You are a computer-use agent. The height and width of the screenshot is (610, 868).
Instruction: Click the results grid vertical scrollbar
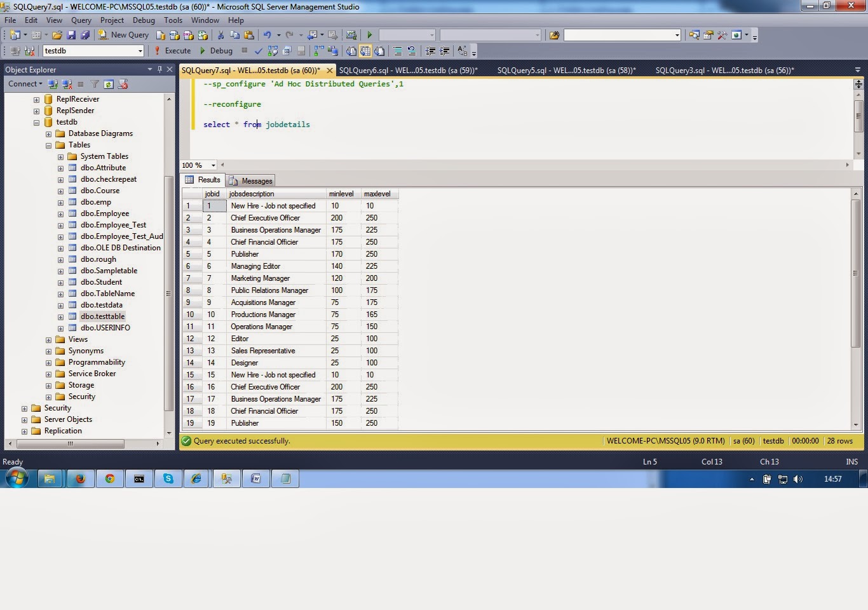(856, 273)
